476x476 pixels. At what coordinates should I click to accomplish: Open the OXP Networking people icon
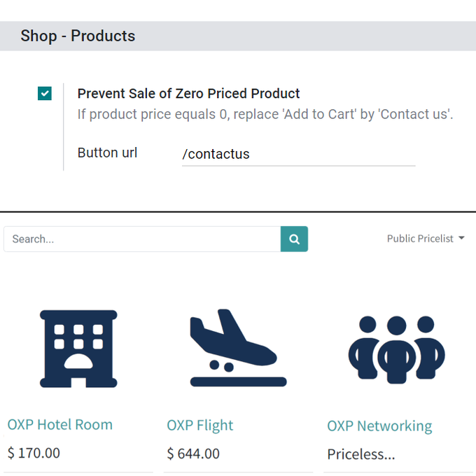pyautogui.click(x=396, y=350)
